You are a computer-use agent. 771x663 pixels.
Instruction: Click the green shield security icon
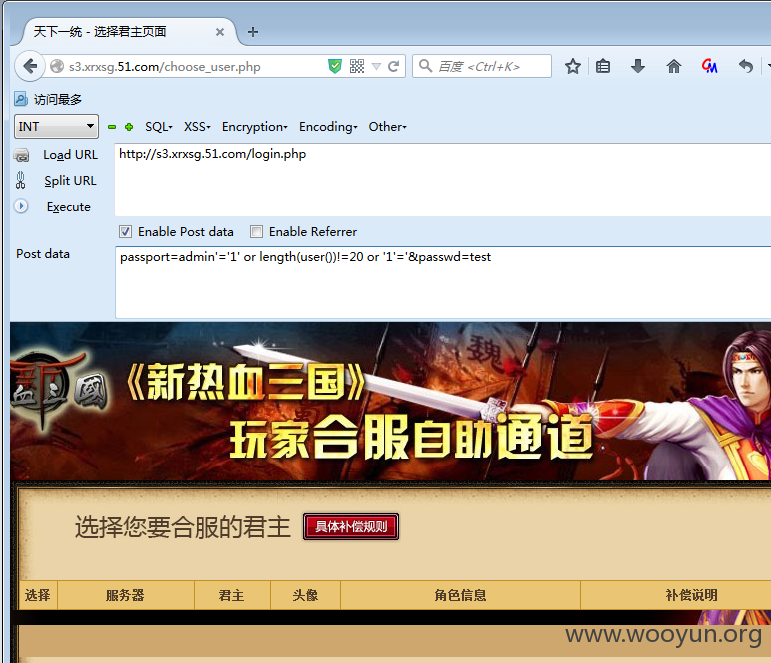click(x=335, y=66)
